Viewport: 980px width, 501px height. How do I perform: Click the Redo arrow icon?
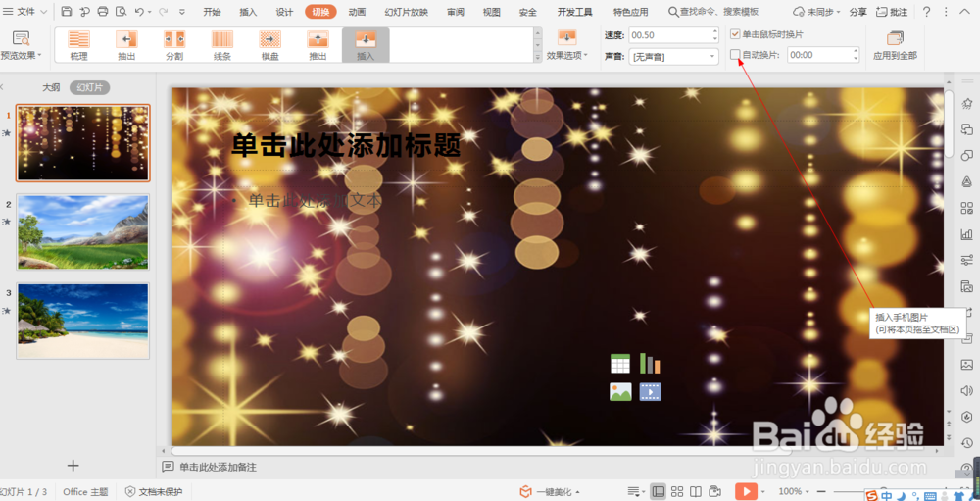[163, 12]
